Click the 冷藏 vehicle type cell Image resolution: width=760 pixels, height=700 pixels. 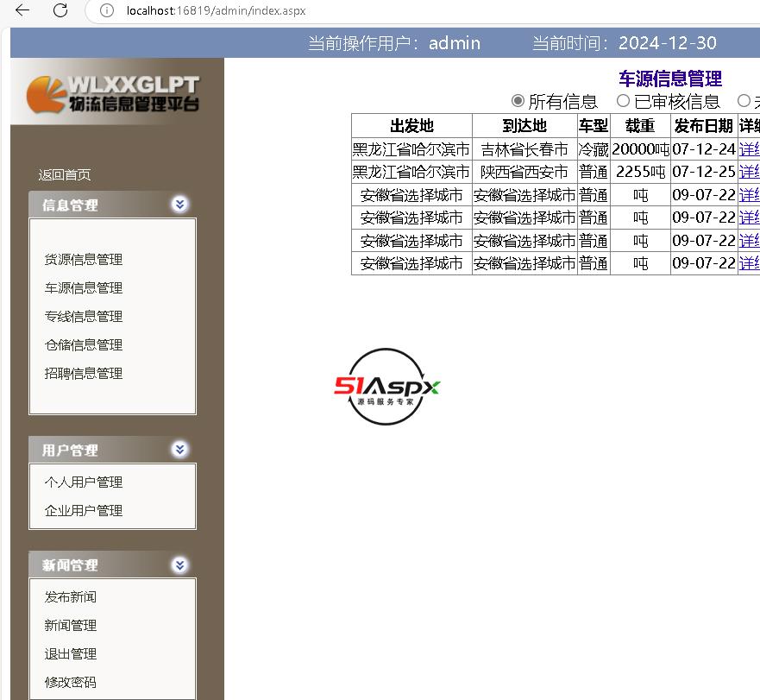594,149
